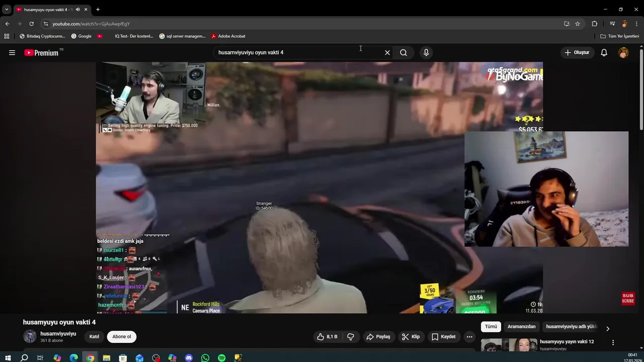Select 'husamviyuviyu adlı yükle...' filter chip
This screenshot has height=362, width=644.
(571, 327)
